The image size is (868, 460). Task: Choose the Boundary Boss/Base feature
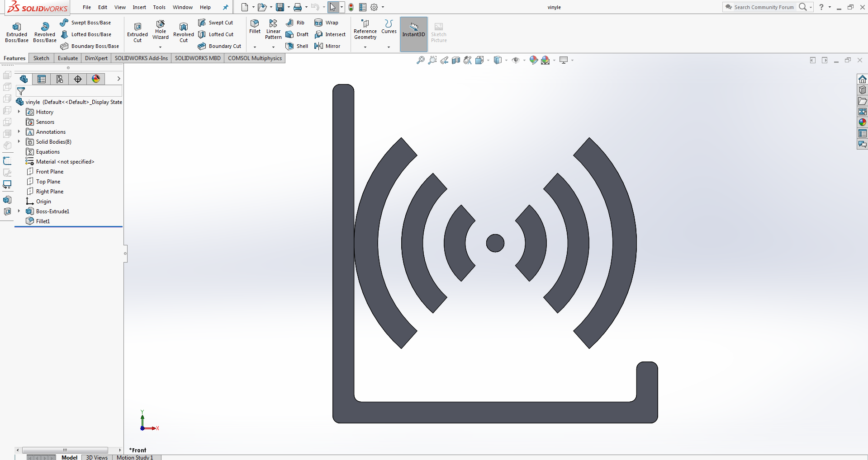[90, 46]
